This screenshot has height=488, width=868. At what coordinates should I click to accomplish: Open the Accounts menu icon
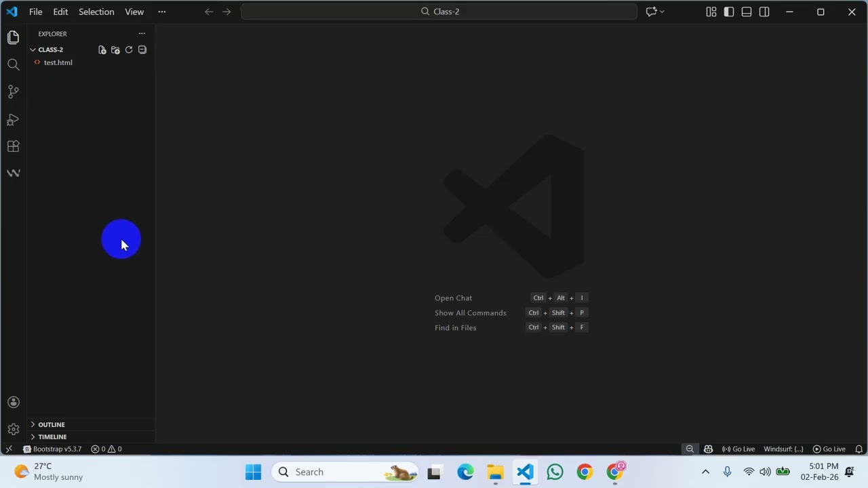(x=13, y=403)
